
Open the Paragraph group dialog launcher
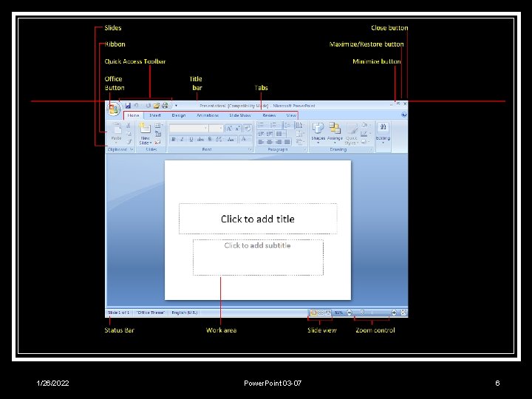pos(304,149)
